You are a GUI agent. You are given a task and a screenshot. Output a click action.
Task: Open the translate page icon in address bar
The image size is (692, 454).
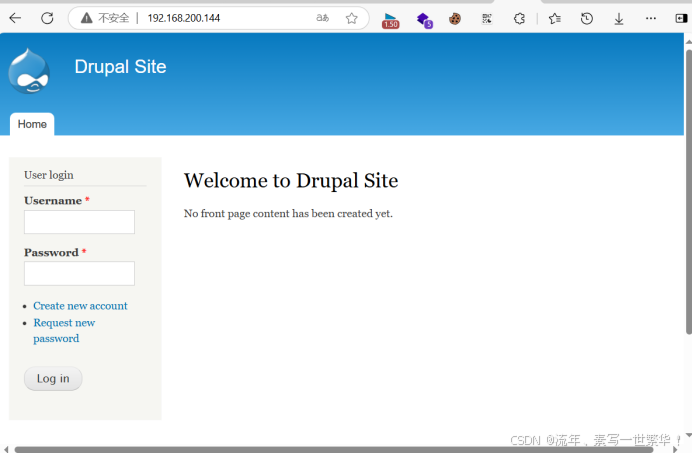[x=323, y=18]
